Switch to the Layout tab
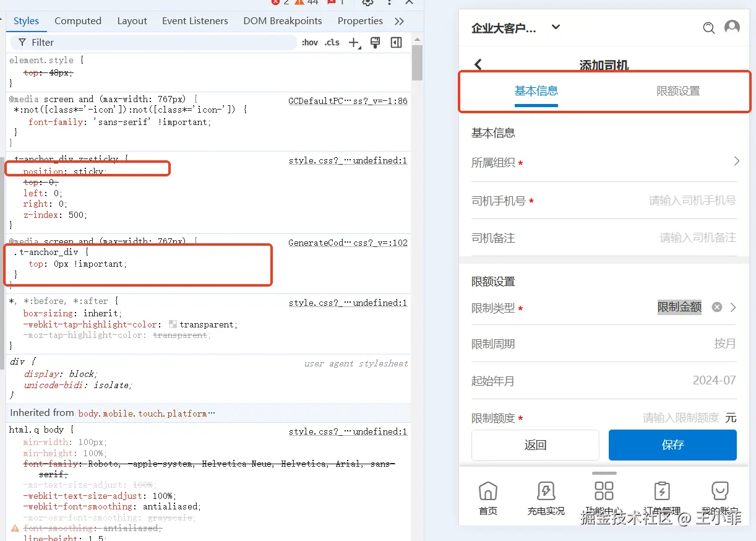Viewport: 756px width, 541px height. (132, 21)
